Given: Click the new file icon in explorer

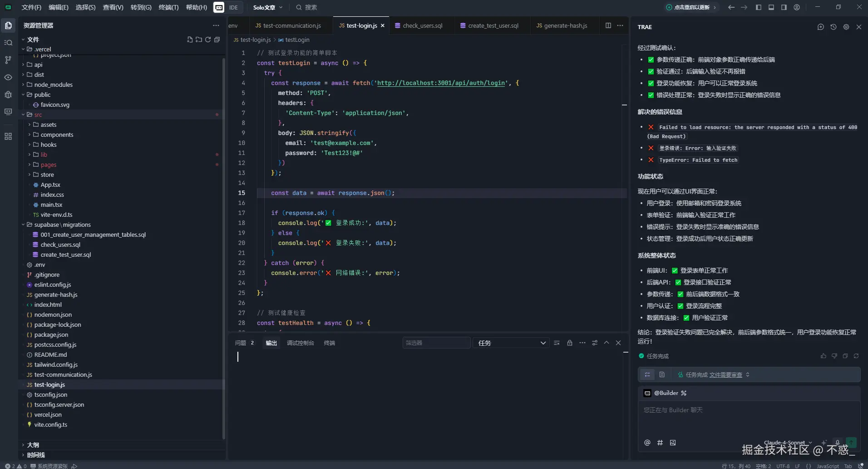Looking at the screenshot, I should point(190,40).
